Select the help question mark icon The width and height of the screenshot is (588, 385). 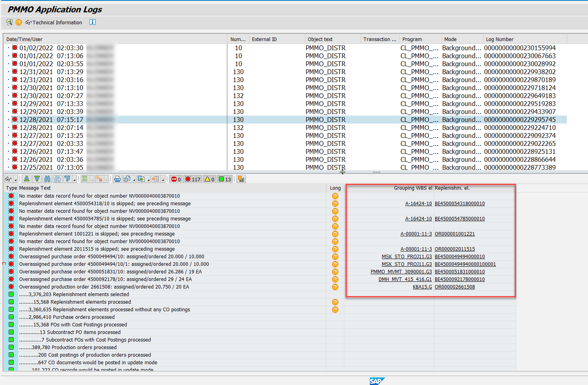(18, 22)
